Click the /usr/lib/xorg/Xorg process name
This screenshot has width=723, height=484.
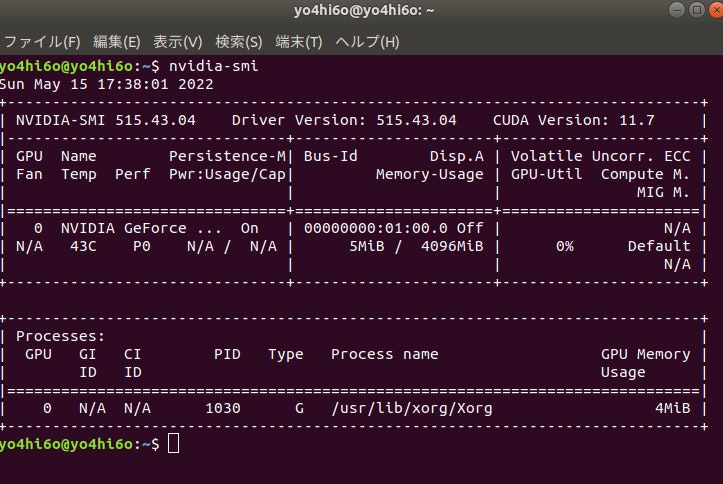point(412,408)
